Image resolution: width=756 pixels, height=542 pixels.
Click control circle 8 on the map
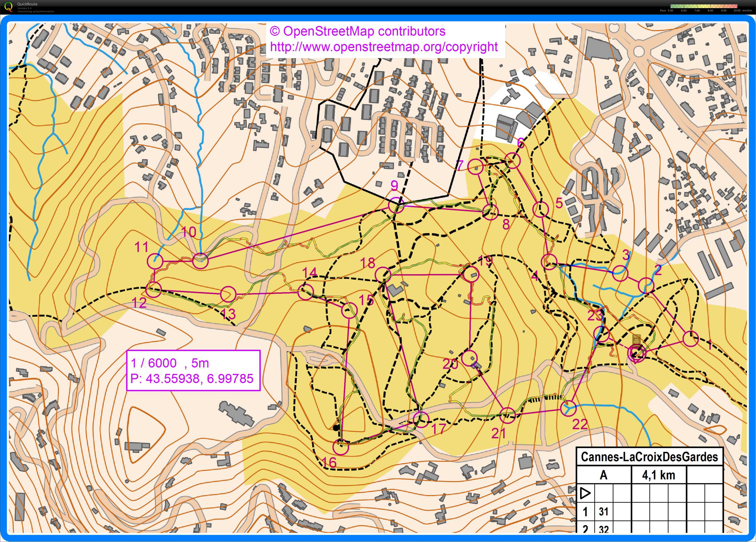pos(490,212)
